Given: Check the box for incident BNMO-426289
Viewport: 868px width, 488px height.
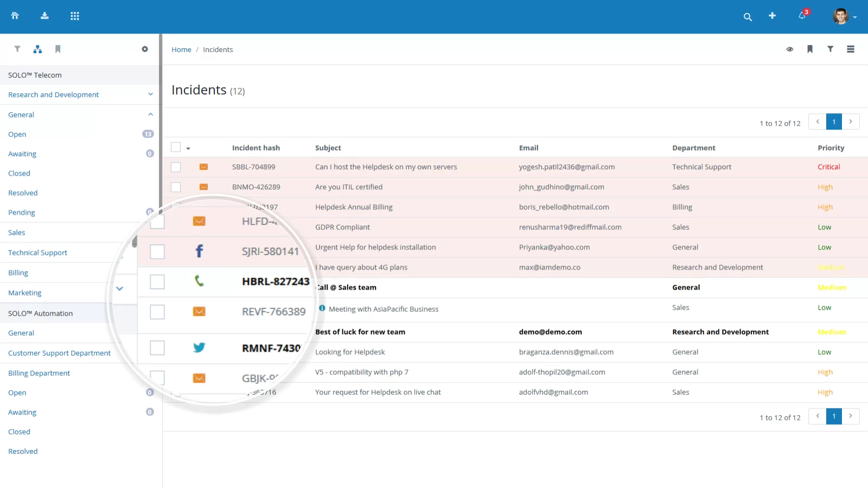Looking at the screenshot, I should click(x=176, y=187).
